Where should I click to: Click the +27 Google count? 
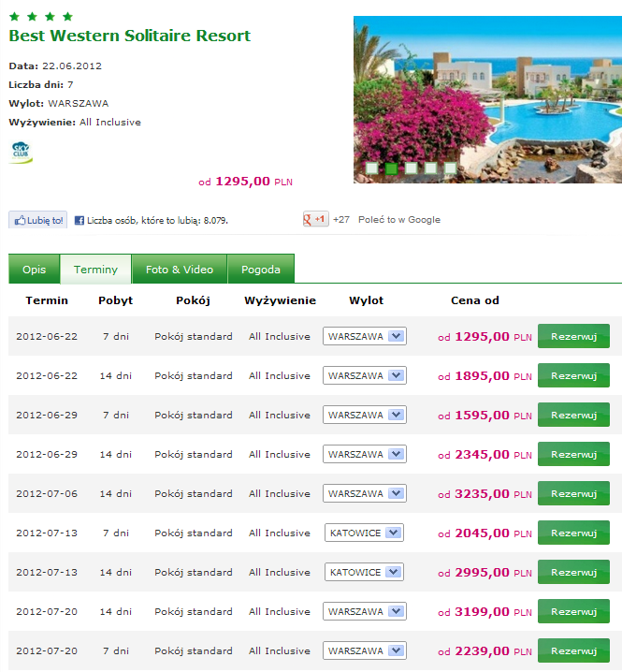[341, 219]
